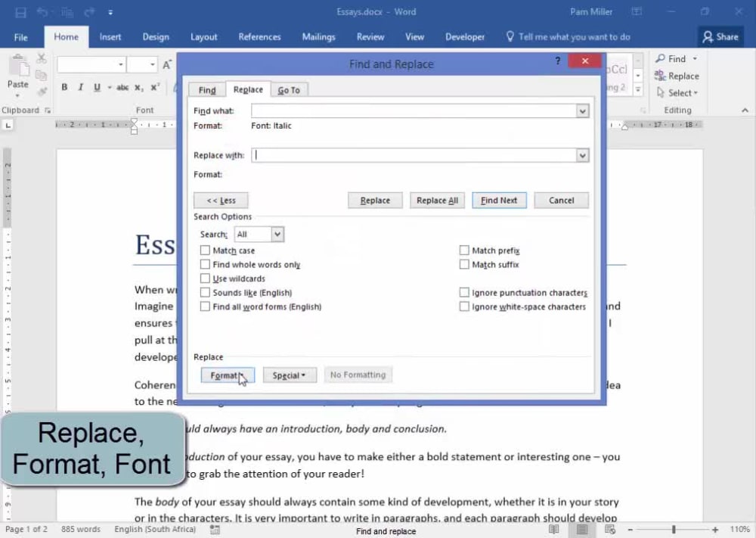Enable Ignore white-space characters checkbox
Viewport: 756px width, 538px height.
[464, 306]
